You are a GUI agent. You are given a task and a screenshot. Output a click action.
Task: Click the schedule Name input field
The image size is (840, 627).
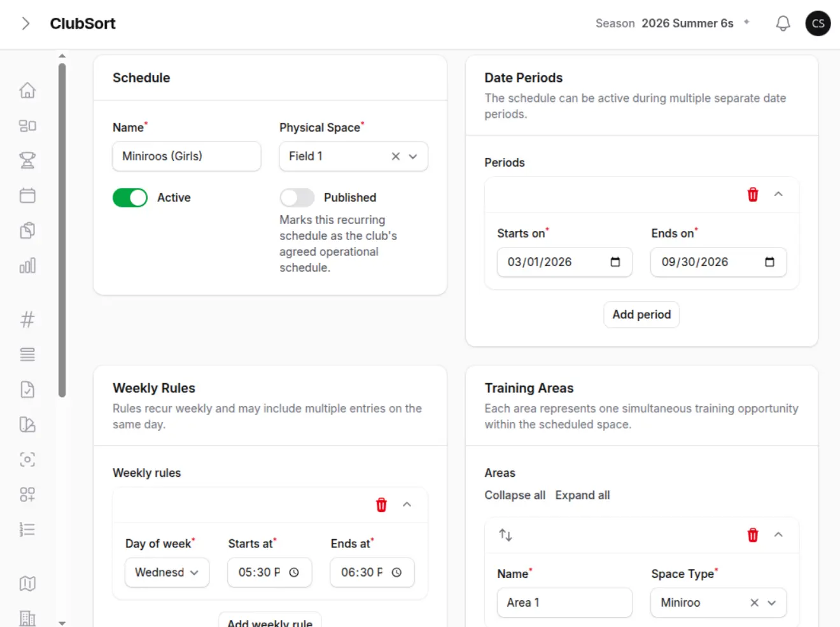click(186, 157)
